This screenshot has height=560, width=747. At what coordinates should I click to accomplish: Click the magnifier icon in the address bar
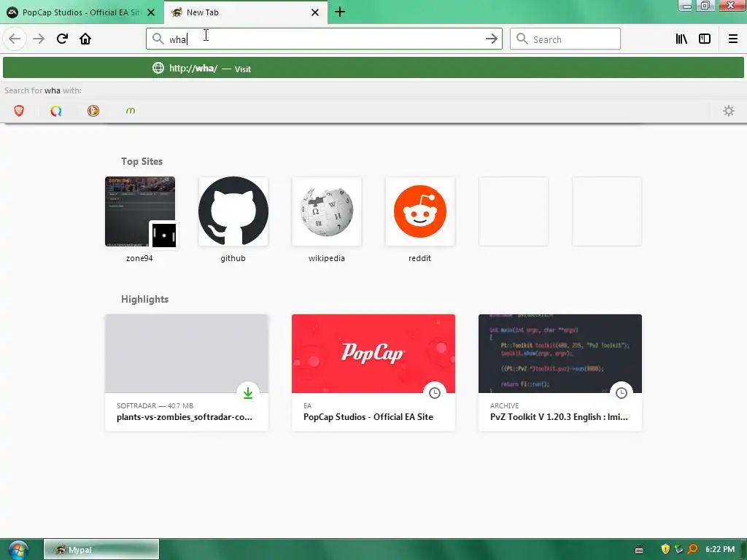coord(158,39)
